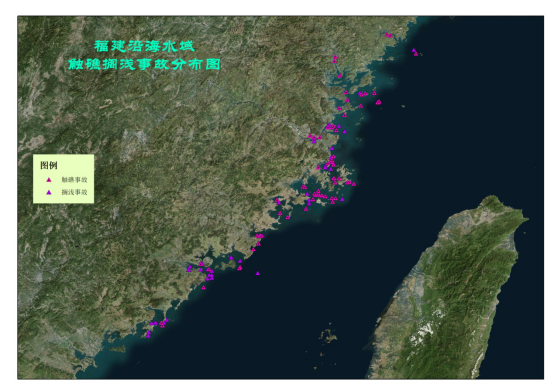Click the Penghu islands in the strait
Image resolution: width=554 pixels, height=392 pixels.
(x=329, y=335)
